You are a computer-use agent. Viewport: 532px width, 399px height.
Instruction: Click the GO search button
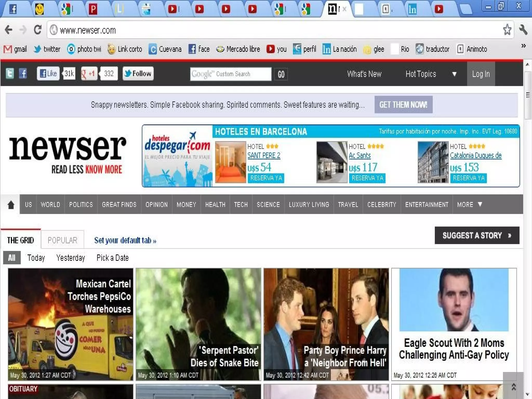pos(281,74)
